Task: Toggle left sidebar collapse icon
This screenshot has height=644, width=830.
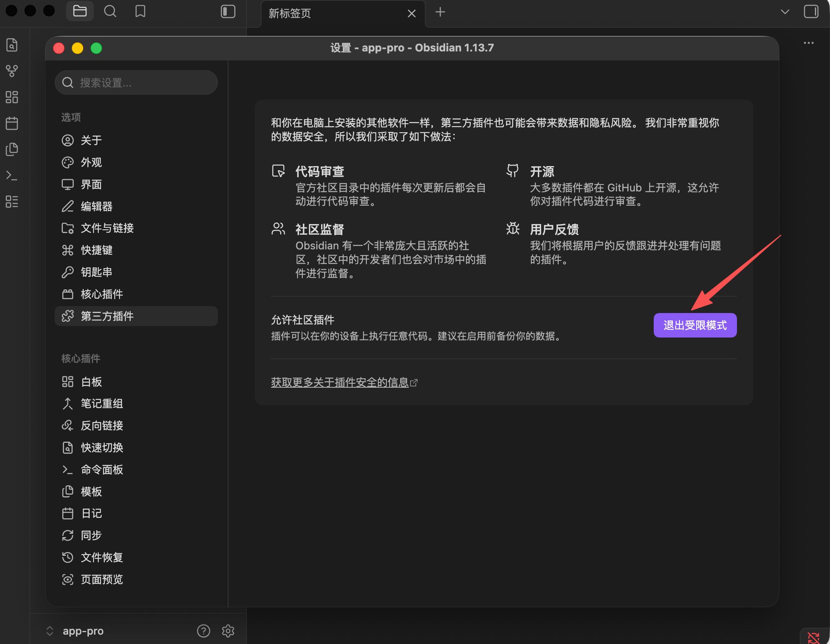Action: point(228,11)
